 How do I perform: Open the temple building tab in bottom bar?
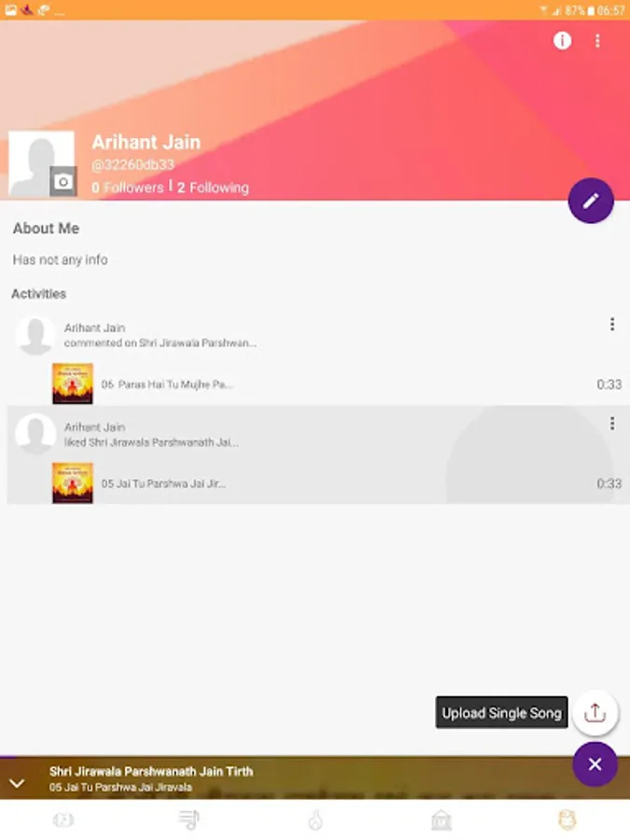coord(441,819)
